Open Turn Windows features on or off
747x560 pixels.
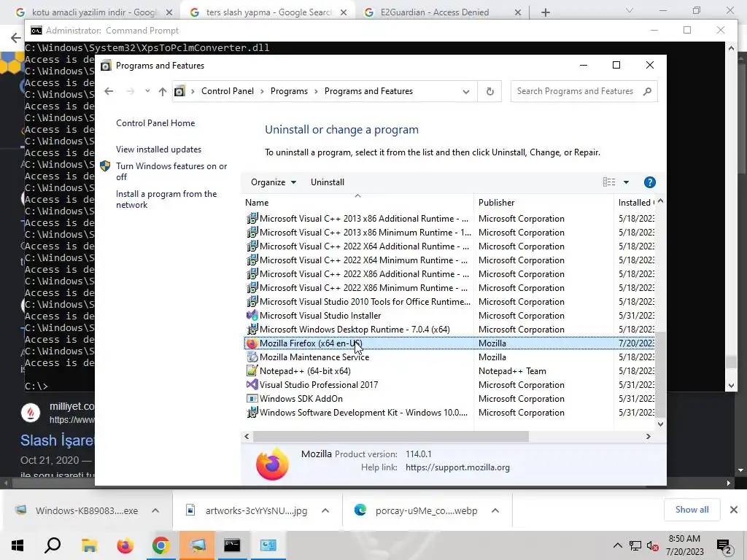pos(171,171)
